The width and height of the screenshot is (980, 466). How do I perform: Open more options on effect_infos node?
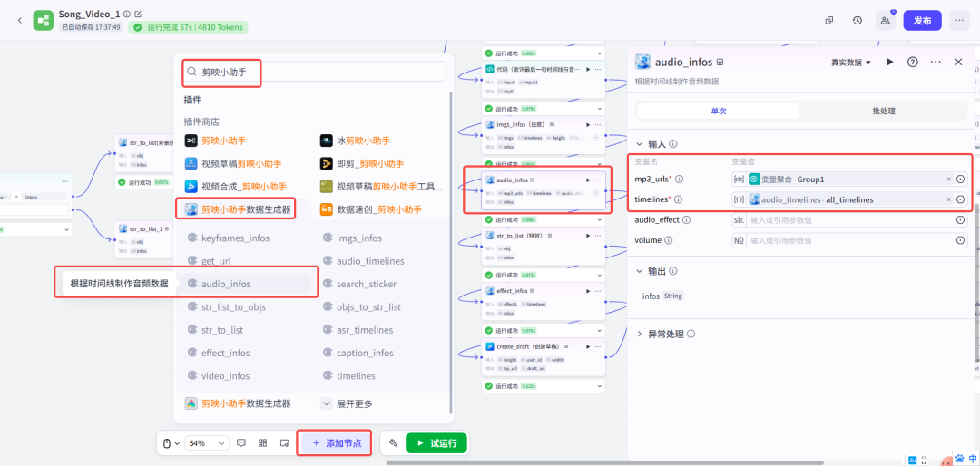pos(598,290)
